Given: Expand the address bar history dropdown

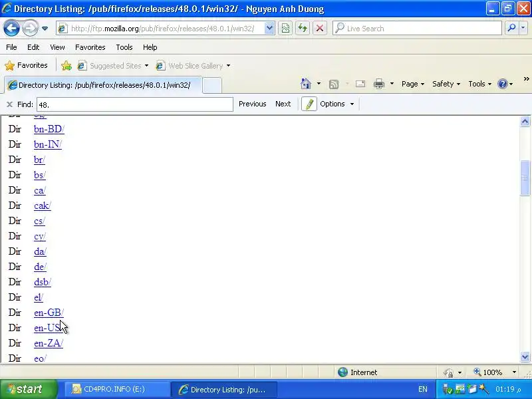Looking at the screenshot, I should click(269, 29).
